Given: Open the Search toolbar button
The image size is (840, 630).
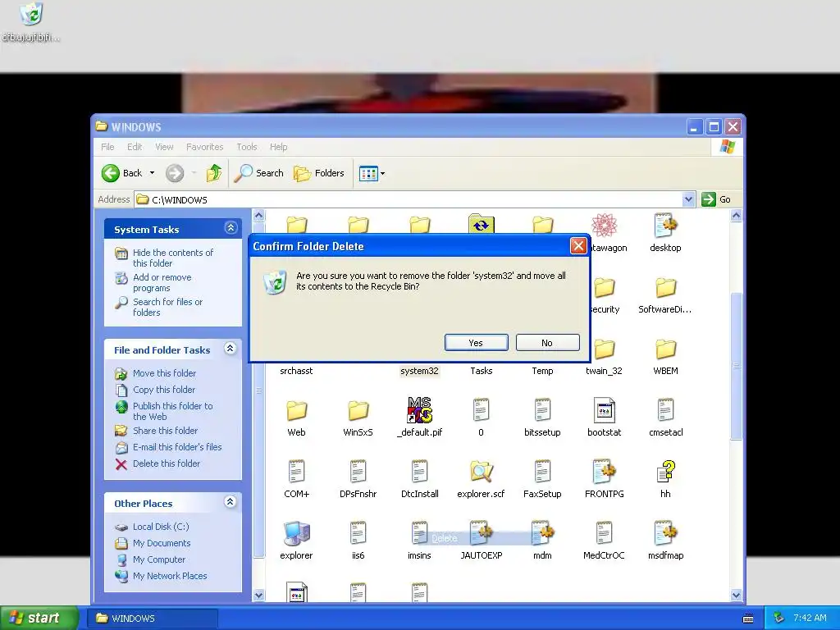Looking at the screenshot, I should [259, 173].
